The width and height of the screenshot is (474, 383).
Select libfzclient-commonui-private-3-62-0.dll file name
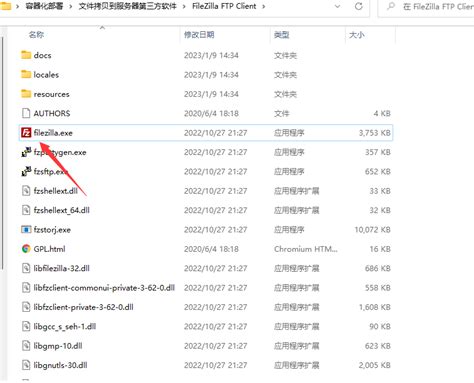[x=104, y=288]
